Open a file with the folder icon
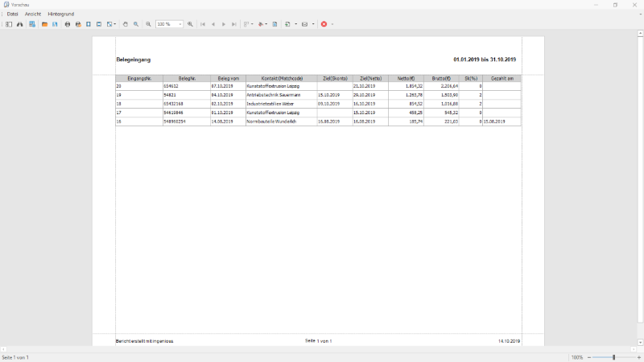 click(x=44, y=24)
